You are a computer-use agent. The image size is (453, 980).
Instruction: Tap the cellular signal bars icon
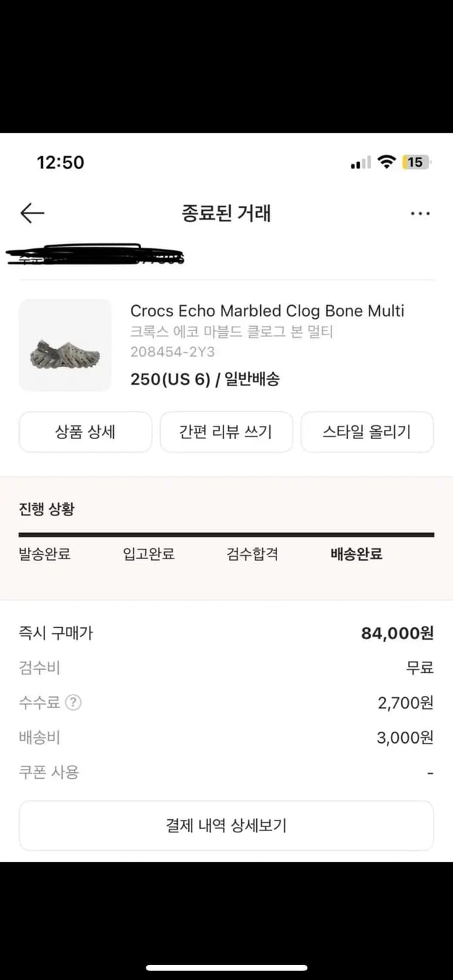359,161
